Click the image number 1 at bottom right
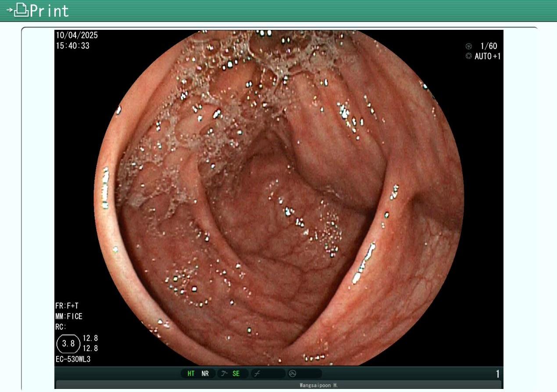Image resolution: width=557 pixels, height=392 pixels. (x=498, y=374)
